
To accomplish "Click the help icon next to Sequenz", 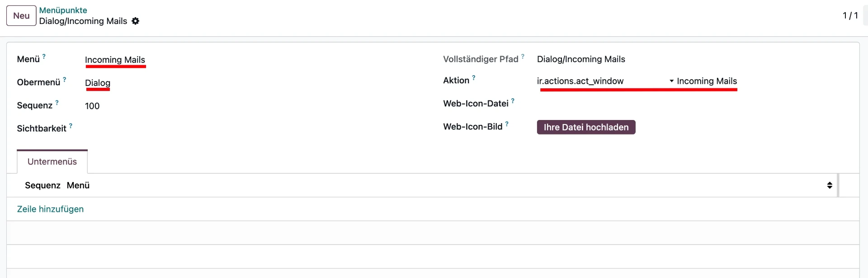I will 57,102.
